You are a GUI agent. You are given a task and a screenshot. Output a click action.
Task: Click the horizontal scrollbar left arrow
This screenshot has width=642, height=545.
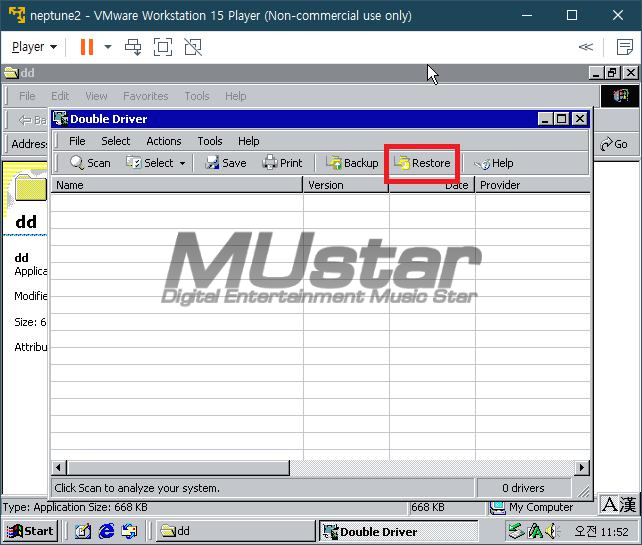(59, 468)
